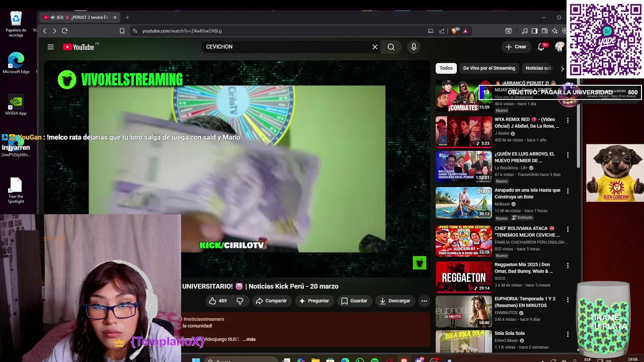Select De Vivo por el Streaming chip
Image resolution: width=644 pixels, height=362 pixels.
coord(489,68)
